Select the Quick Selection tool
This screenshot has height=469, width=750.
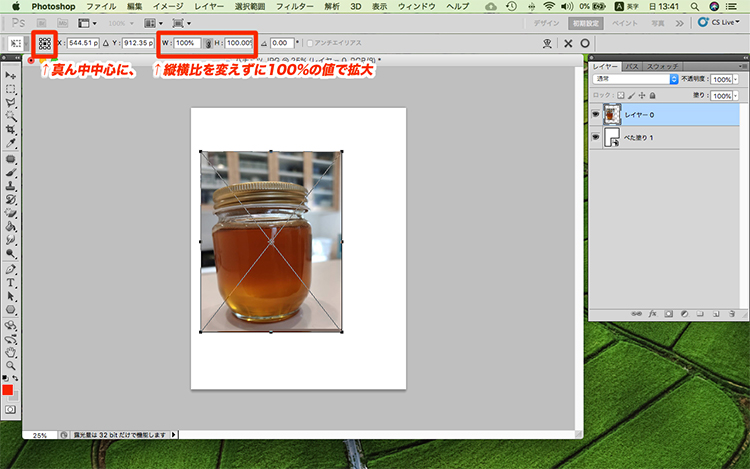tap(11, 116)
